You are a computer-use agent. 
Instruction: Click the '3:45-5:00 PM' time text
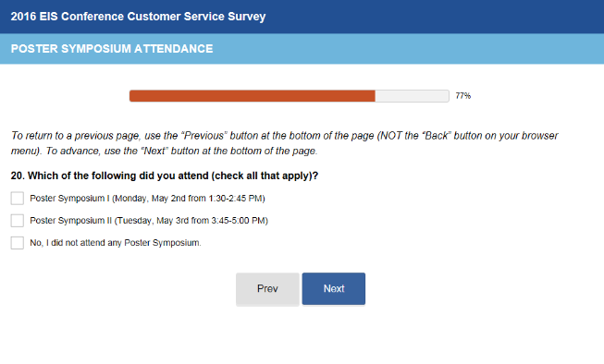240,221
